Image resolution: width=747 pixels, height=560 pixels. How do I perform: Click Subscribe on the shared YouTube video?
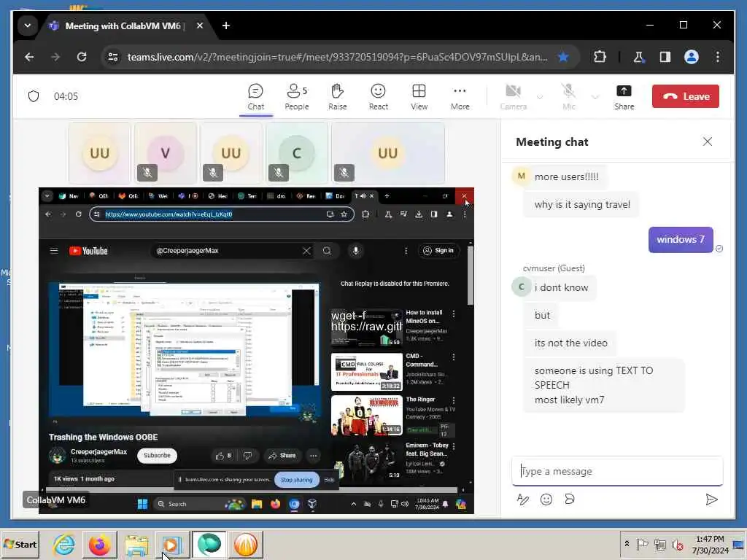coord(157,455)
